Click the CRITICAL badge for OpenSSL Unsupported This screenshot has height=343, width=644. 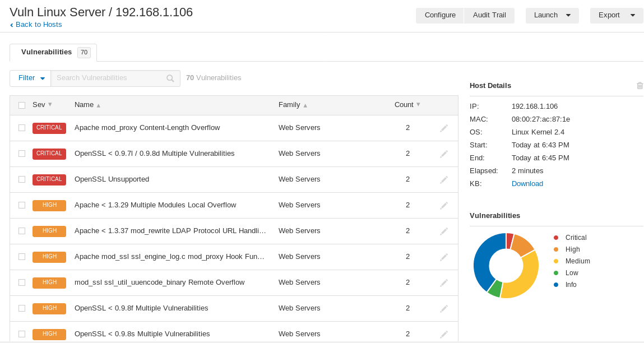pos(49,179)
